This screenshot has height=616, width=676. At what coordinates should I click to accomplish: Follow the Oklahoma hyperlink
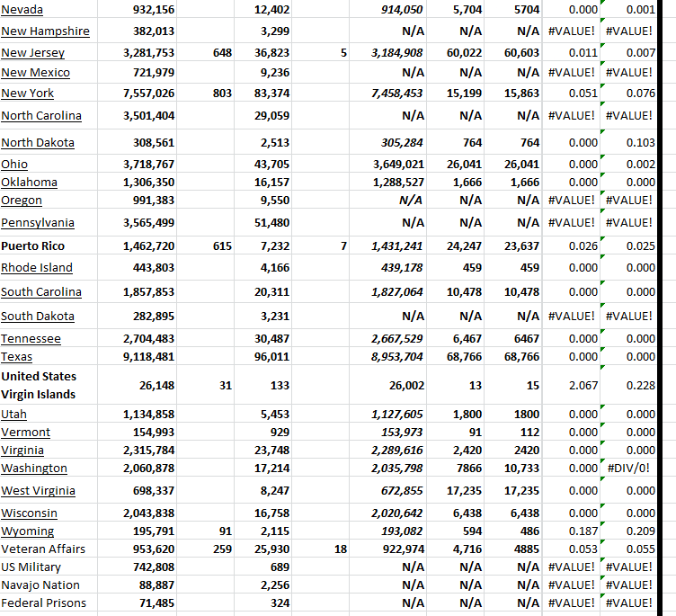pyautogui.click(x=29, y=183)
